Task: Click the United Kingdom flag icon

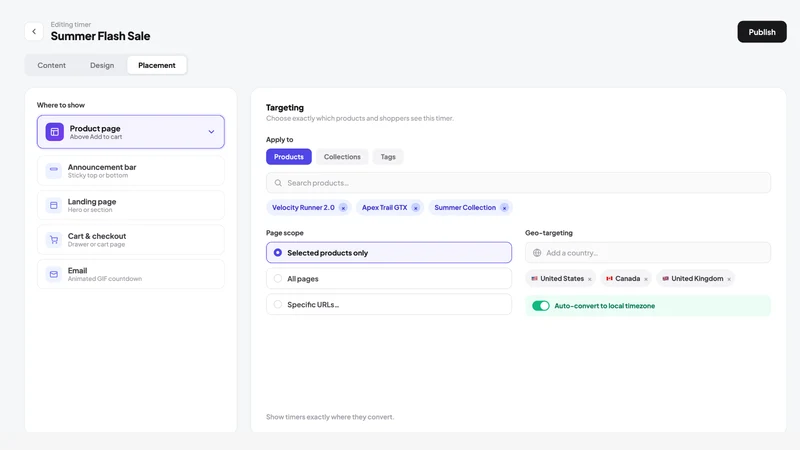Action: click(x=665, y=279)
